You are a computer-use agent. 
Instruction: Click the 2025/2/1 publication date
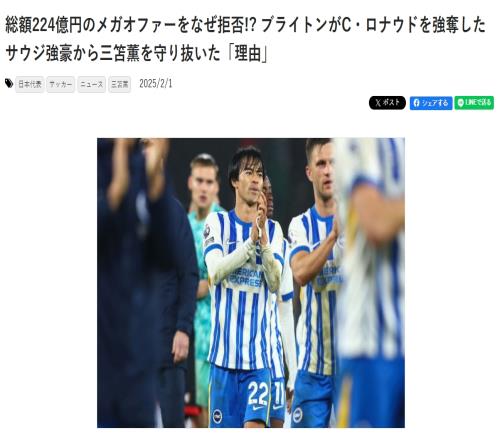[x=156, y=84]
